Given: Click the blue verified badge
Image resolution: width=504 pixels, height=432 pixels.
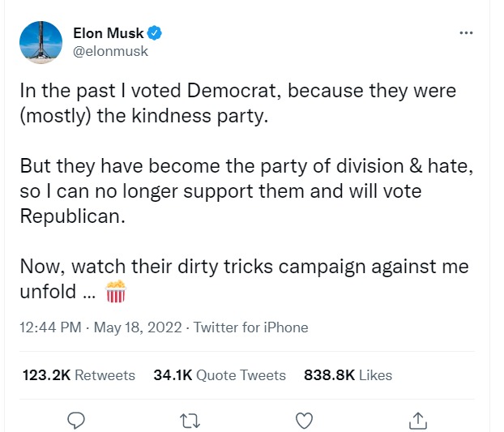Looking at the screenshot, I should 156,33.
